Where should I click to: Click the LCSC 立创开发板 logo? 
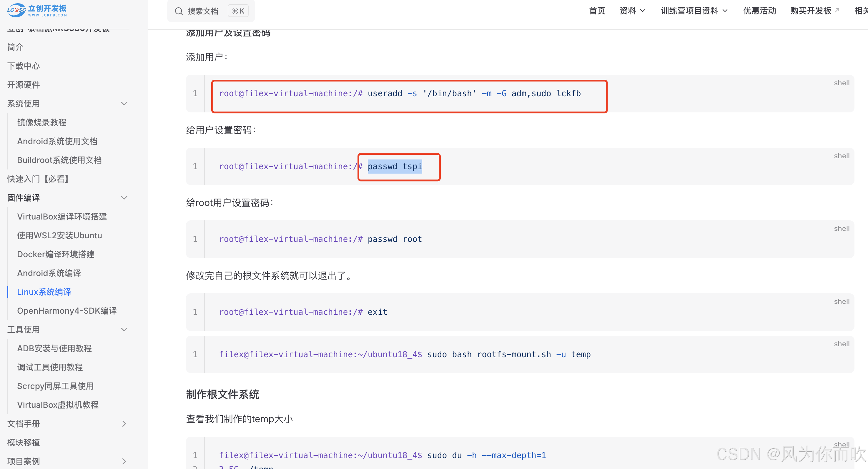37,10
